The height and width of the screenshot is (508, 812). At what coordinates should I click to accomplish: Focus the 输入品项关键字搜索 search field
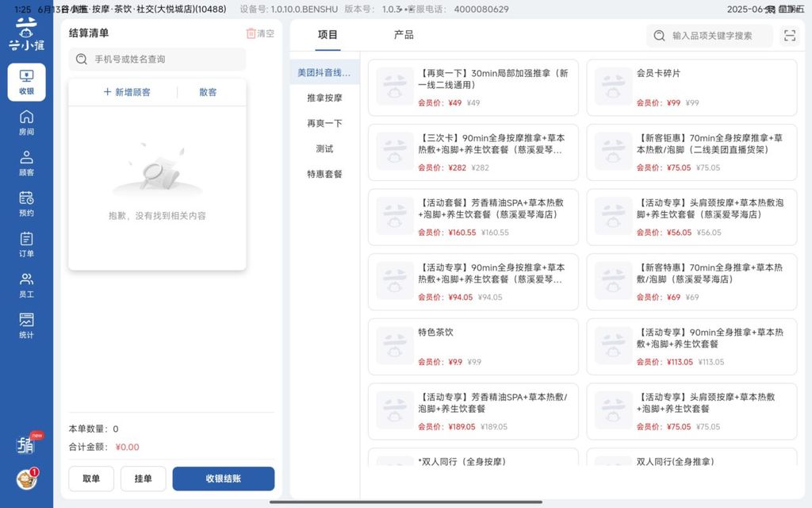[710, 35]
